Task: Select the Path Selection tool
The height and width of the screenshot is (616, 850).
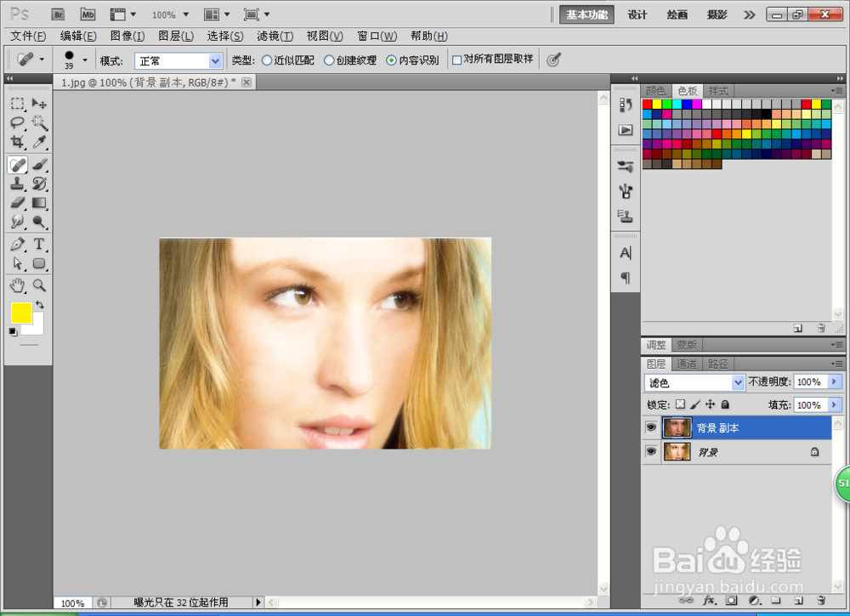Action: (17, 263)
